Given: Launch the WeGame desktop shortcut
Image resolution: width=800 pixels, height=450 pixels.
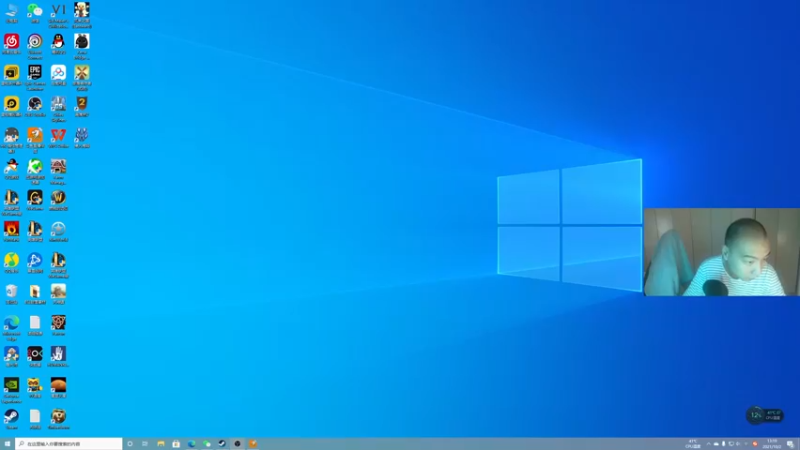Looking at the screenshot, I should [35, 199].
